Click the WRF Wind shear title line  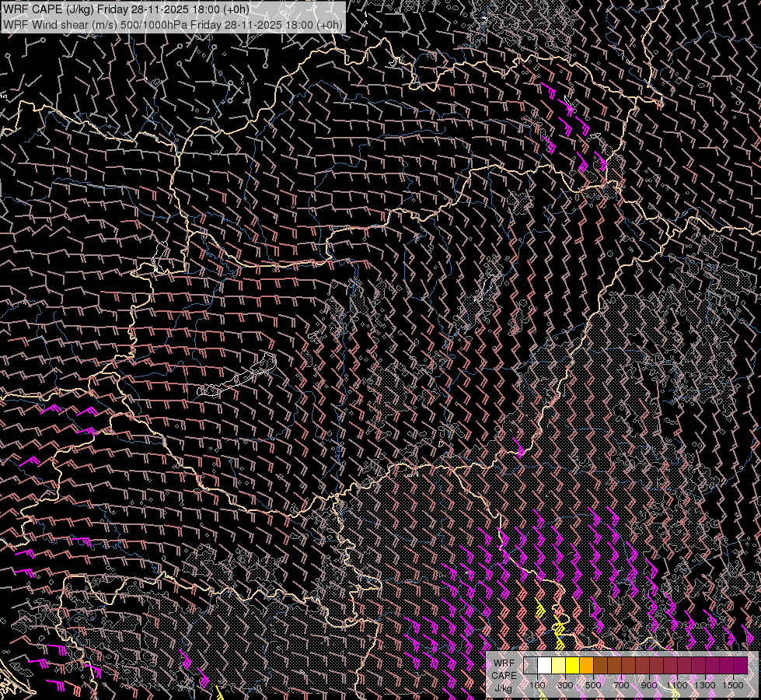[173, 24]
